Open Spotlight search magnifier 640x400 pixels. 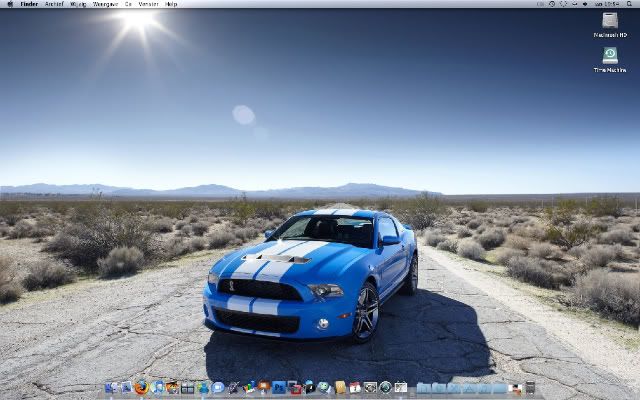click(x=629, y=4)
